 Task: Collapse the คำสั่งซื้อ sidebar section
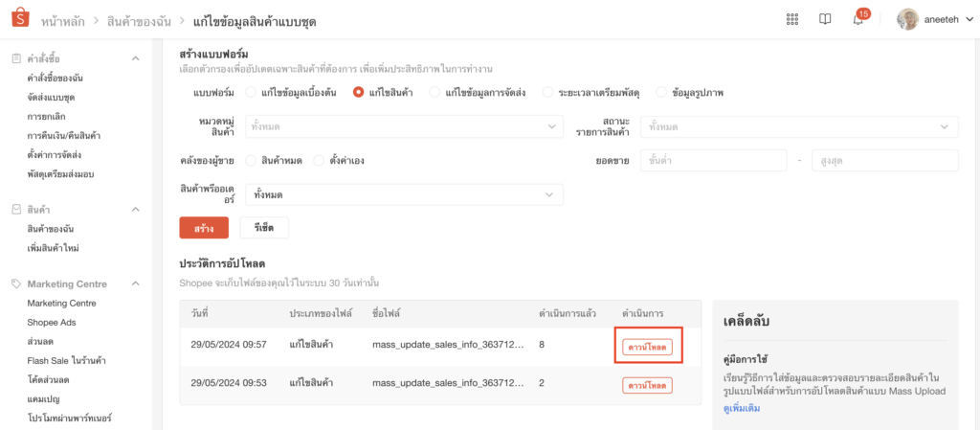pyautogui.click(x=136, y=58)
